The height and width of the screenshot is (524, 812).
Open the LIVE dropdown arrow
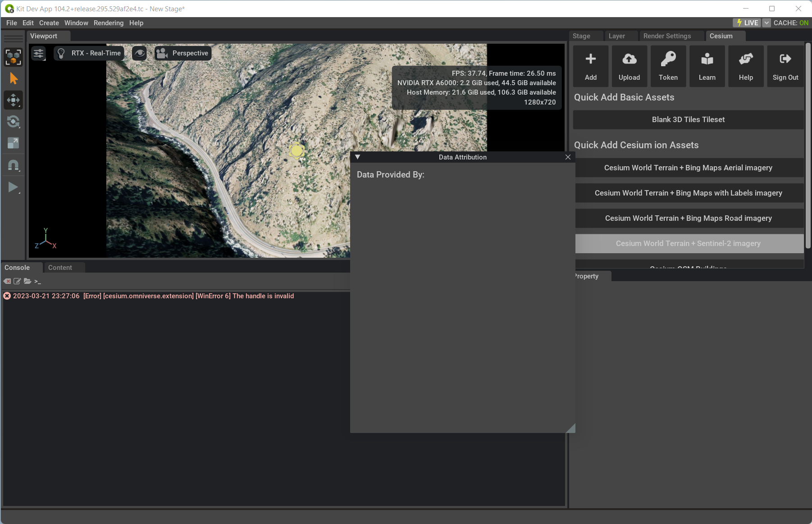(766, 23)
